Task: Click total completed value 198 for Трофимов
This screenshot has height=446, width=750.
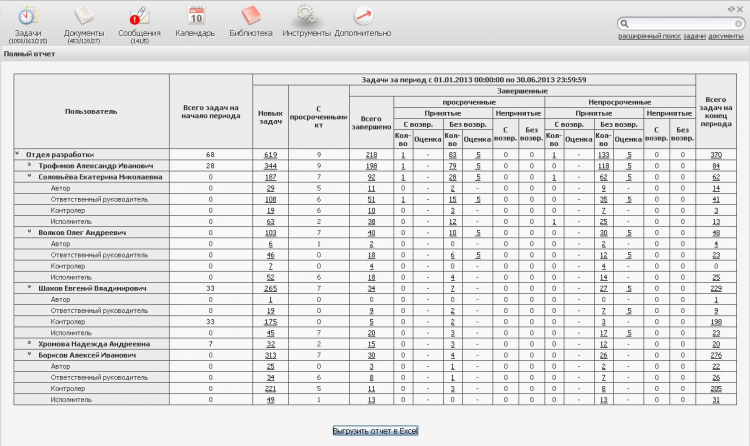Action: click(371, 166)
